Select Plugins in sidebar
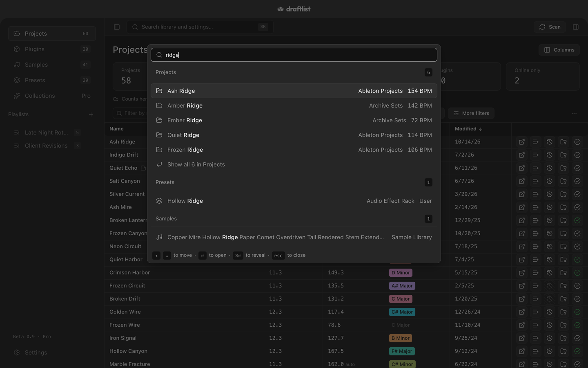This screenshot has height=368, width=588. pyautogui.click(x=52, y=49)
